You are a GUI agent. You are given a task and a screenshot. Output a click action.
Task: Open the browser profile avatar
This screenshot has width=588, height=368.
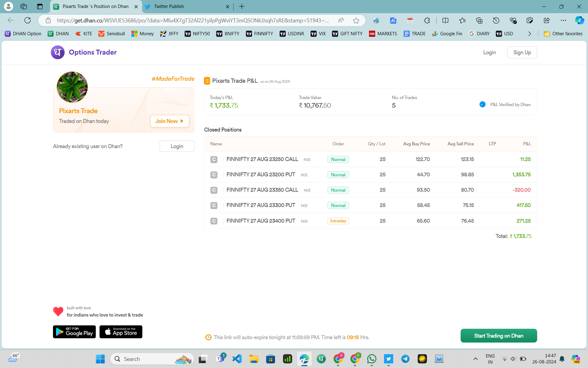pyautogui.click(x=9, y=6)
